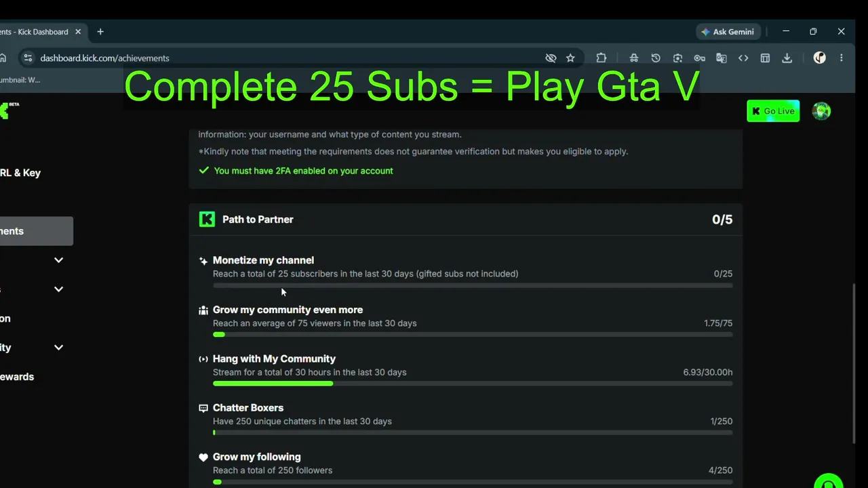Open a new browser tab
This screenshot has width=868, height=488.
coord(100,32)
